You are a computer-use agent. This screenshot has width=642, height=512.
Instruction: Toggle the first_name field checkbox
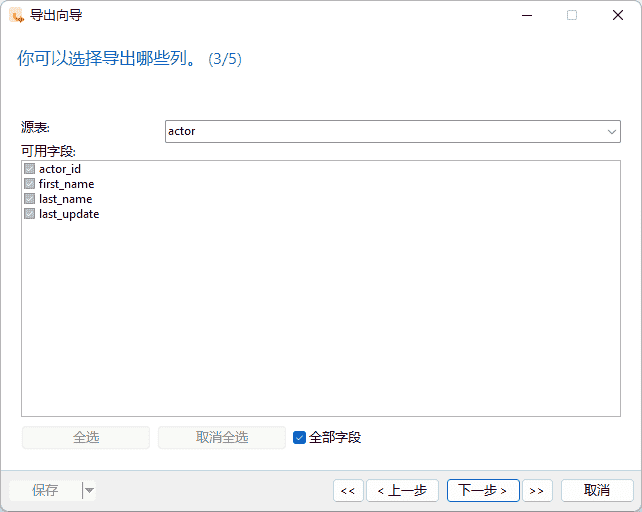29,184
